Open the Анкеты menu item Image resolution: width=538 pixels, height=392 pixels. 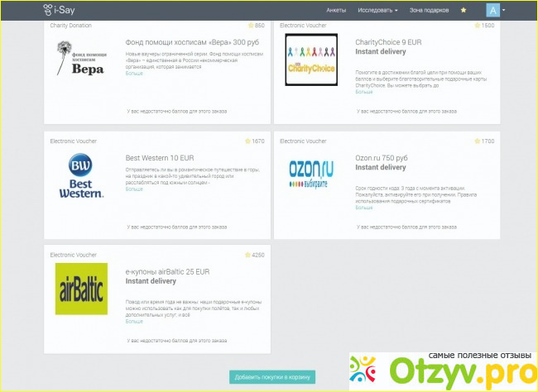tap(336, 10)
